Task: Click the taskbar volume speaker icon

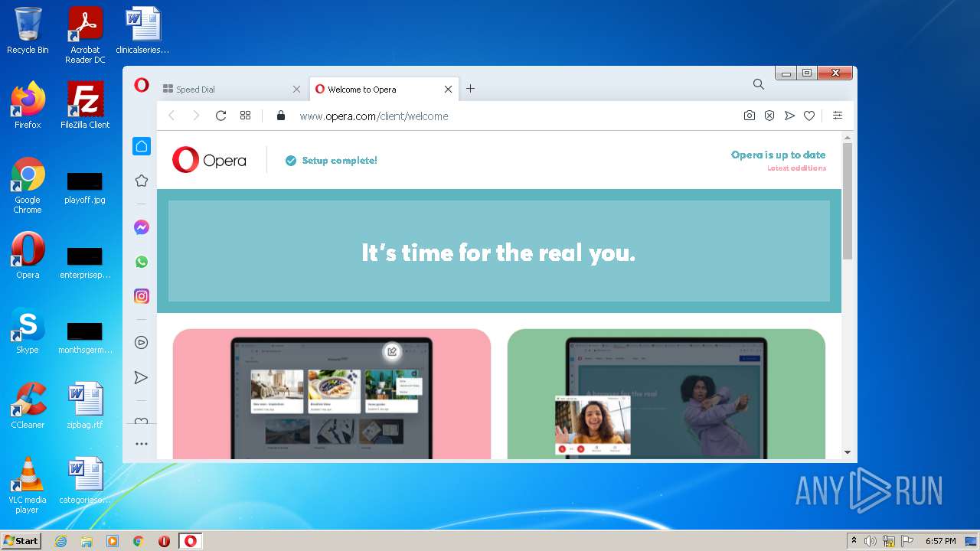Action: pos(871,541)
